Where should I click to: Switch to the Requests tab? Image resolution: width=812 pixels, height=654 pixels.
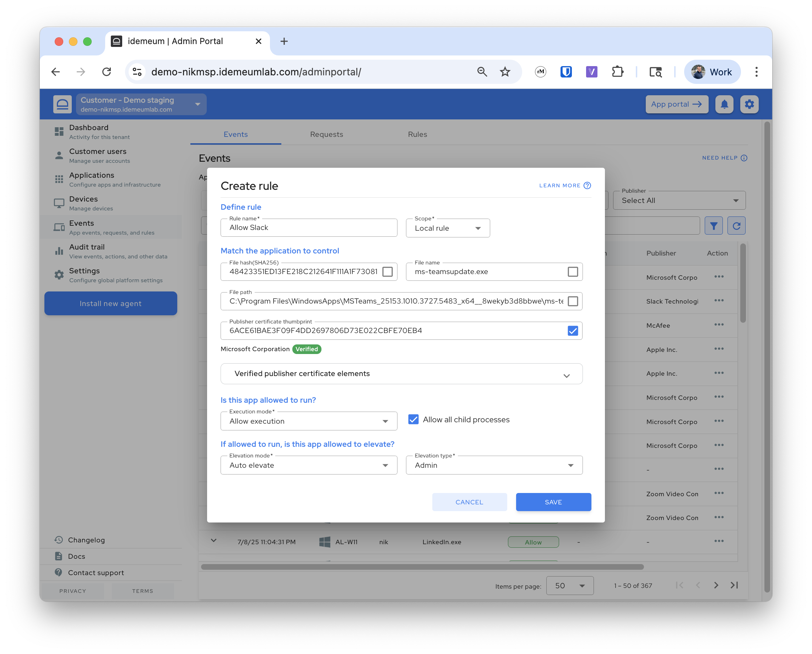click(326, 134)
